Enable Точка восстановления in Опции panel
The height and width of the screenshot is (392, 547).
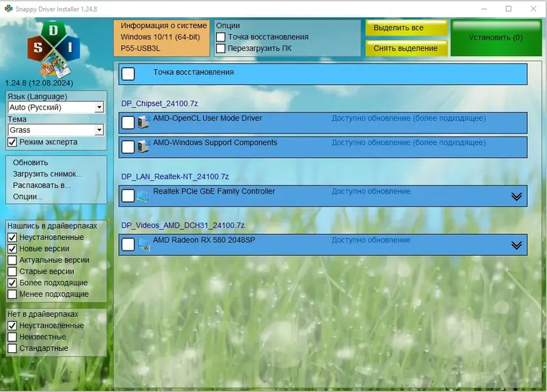tap(220, 37)
